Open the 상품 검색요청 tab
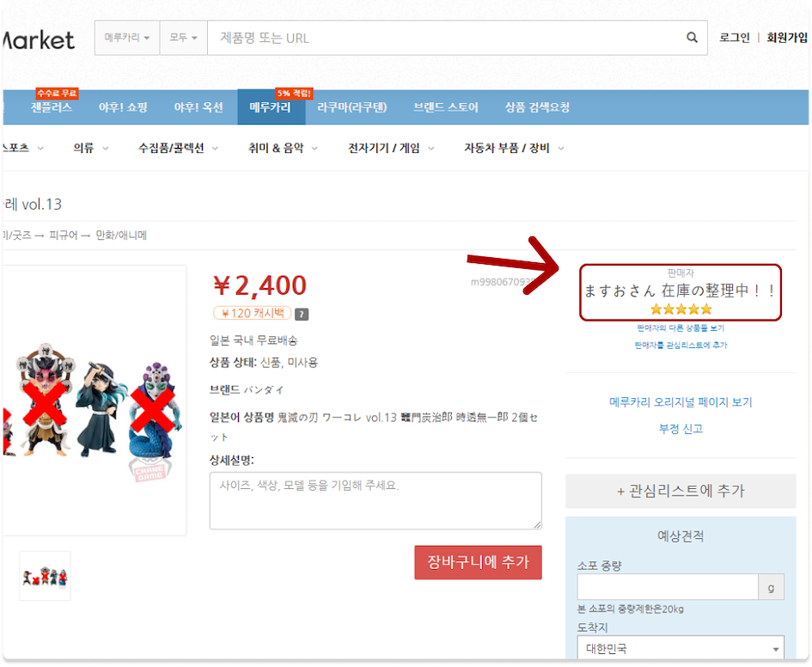Image resolution: width=812 pixels, height=667 pixels. click(537, 107)
